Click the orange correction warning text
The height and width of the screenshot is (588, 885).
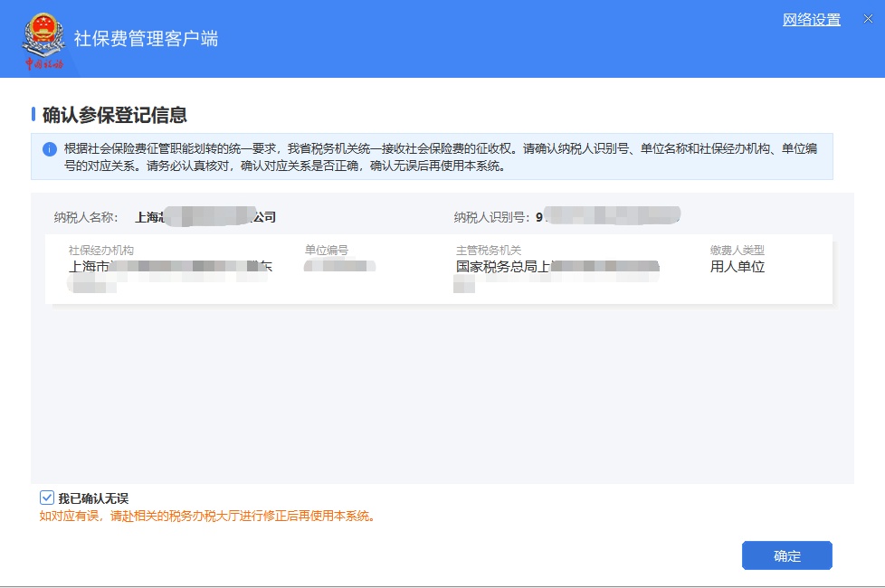207,517
